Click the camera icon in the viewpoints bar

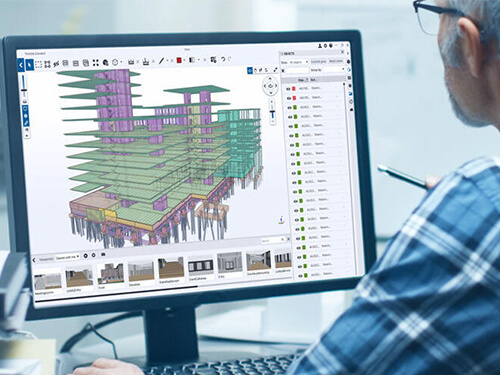103,255
